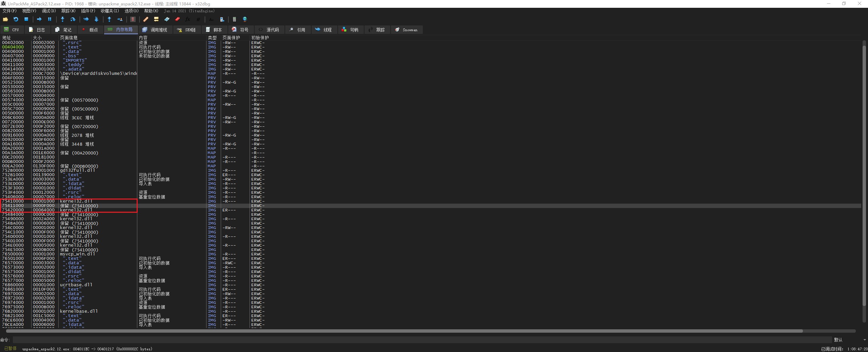
Task: Open the 跟踪(N) menu in the menu bar
Action: pyautogui.click(x=68, y=11)
